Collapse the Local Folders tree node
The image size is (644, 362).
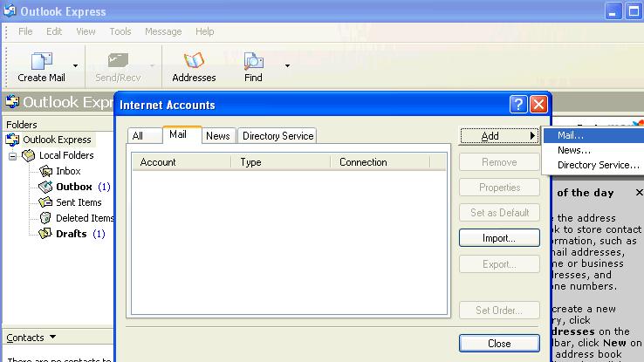point(13,156)
